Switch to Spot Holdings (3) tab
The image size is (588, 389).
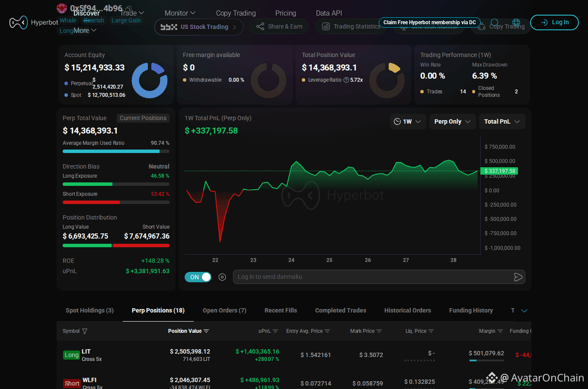coord(89,310)
